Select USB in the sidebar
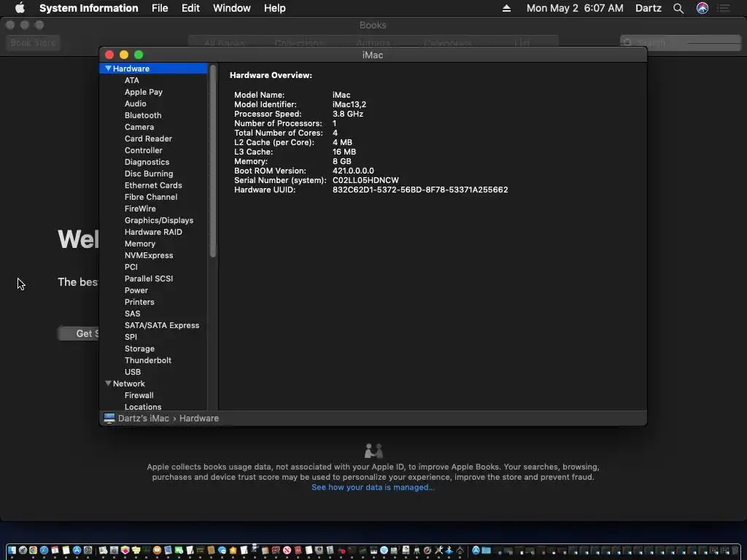747x560 pixels. 133,372
